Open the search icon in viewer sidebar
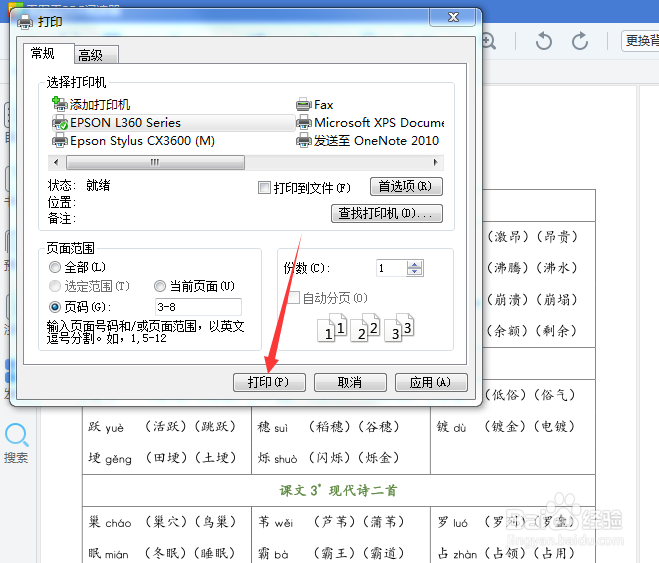The image size is (659, 563). point(17,434)
